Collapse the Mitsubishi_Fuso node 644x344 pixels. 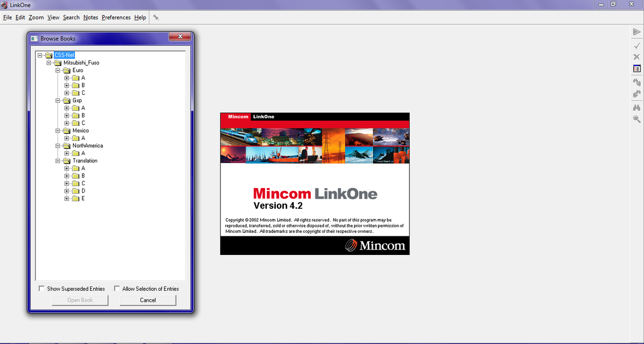[49, 63]
